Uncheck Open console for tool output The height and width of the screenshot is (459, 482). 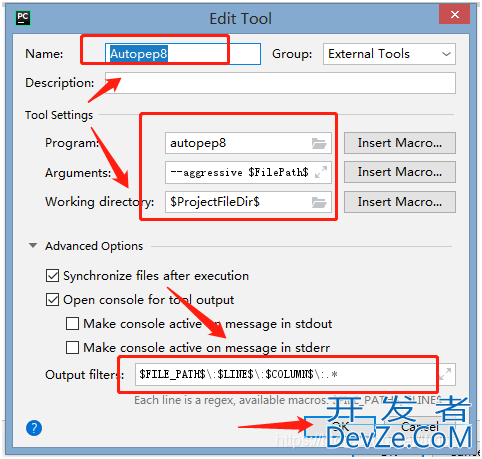pos(52,300)
